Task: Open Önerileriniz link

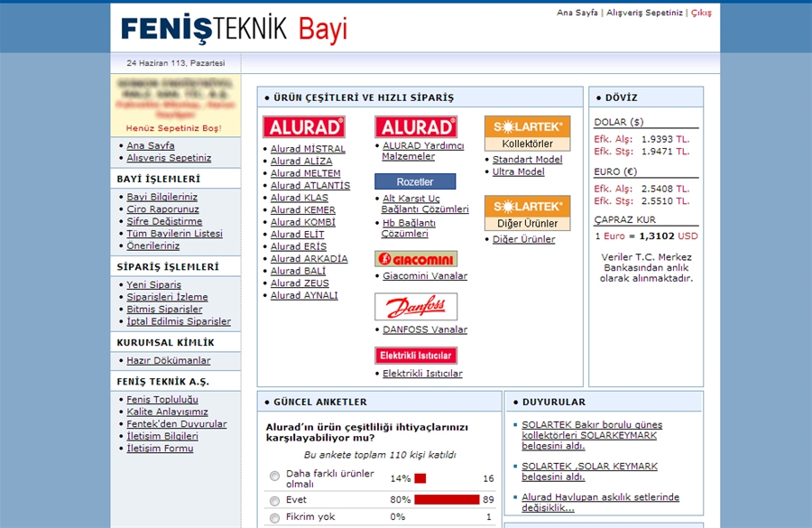Action: pyautogui.click(x=152, y=245)
